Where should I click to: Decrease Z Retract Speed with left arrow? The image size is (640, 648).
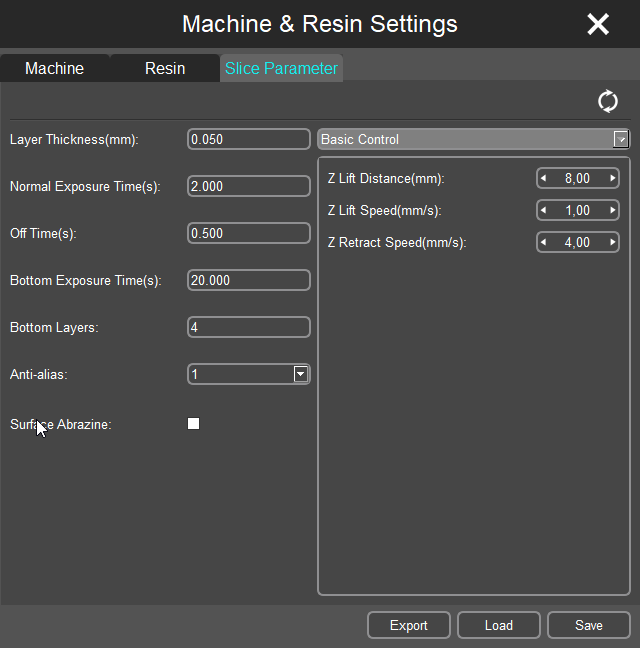coord(543,242)
